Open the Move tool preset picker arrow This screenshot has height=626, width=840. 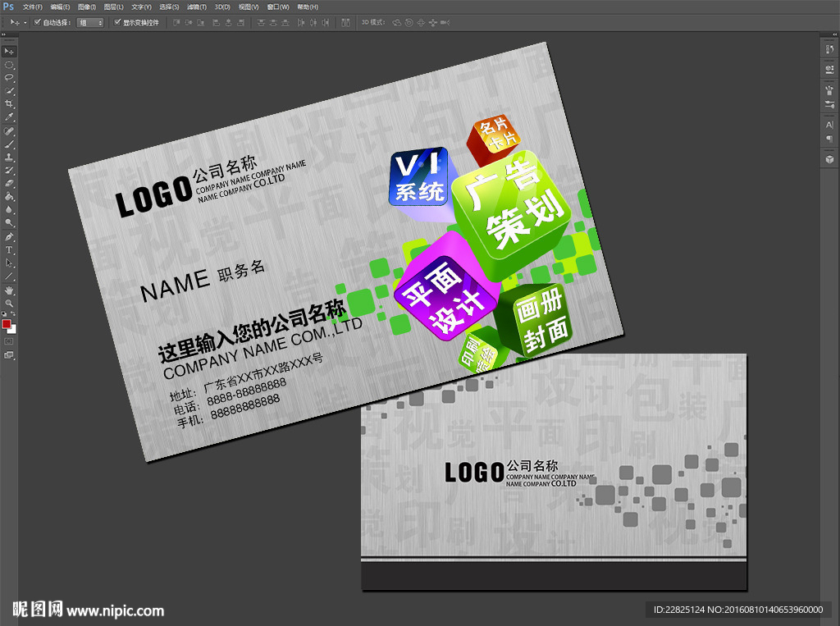pyautogui.click(x=25, y=22)
